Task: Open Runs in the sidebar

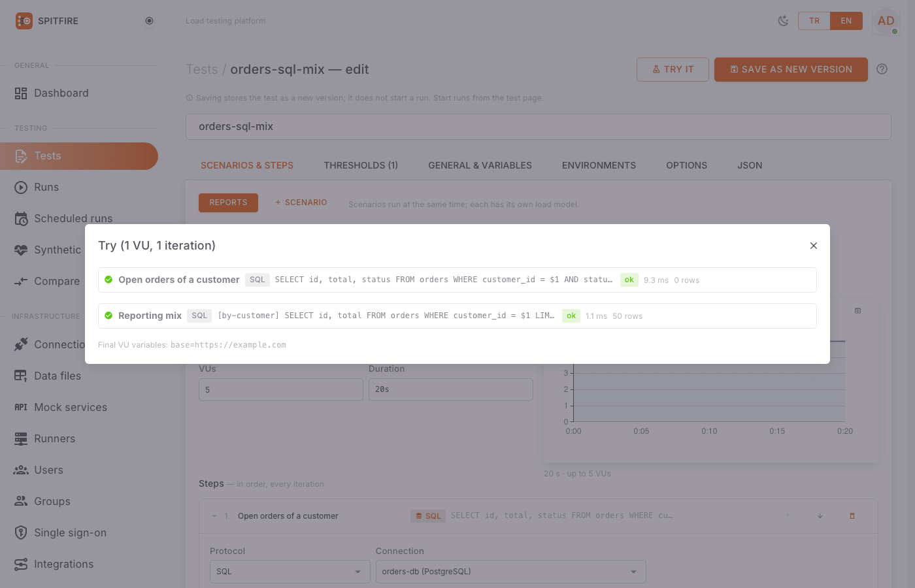Action: pos(79,188)
